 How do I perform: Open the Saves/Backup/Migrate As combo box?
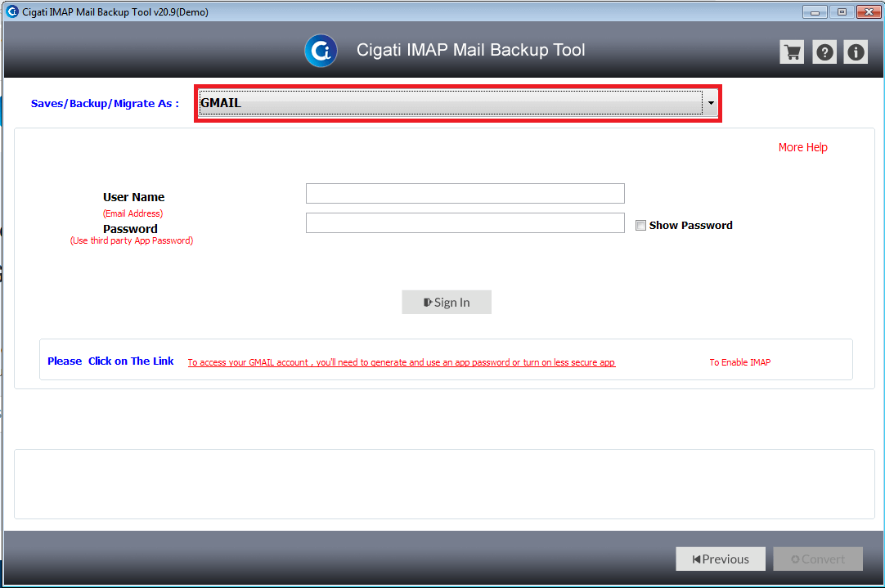(x=458, y=103)
